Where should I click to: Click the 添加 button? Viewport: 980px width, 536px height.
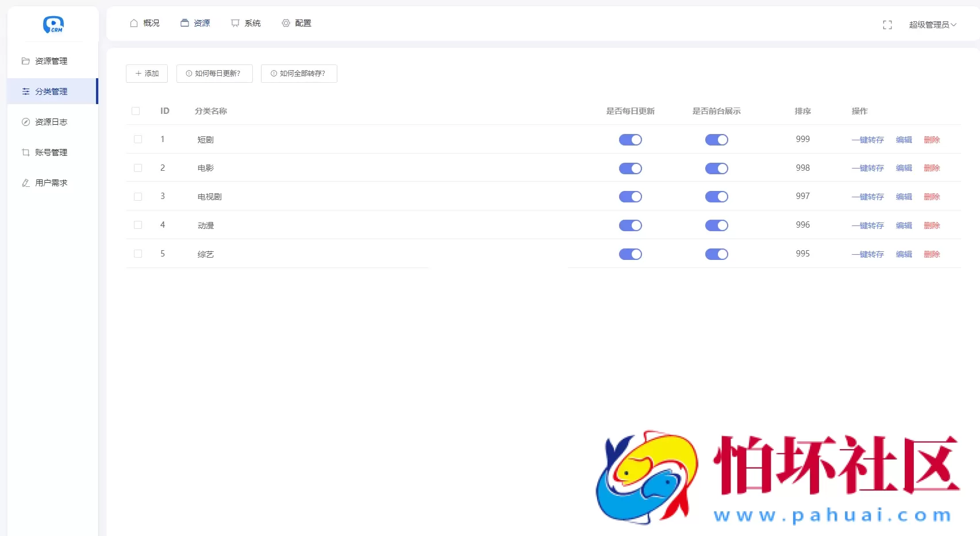[147, 74]
